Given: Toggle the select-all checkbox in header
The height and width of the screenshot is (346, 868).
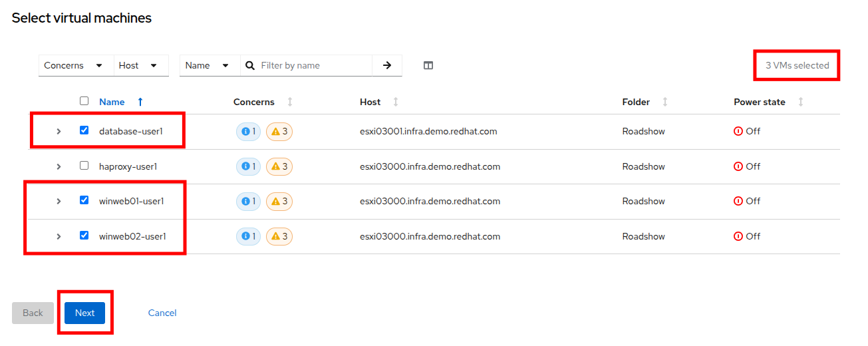Looking at the screenshot, I should tap(84, 101).
